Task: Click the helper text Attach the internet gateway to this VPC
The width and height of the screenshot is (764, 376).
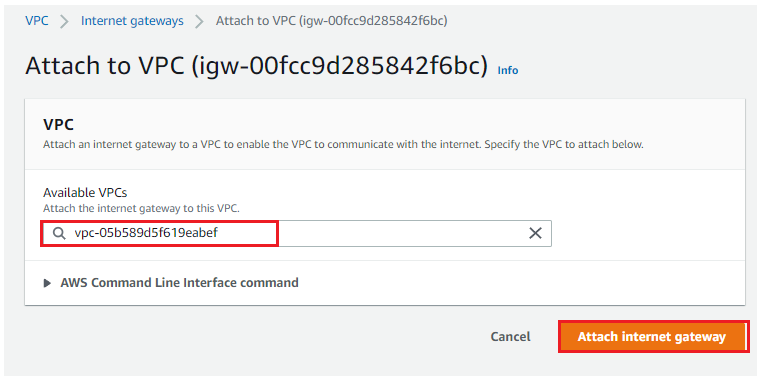Action: (x=141, y=208)
